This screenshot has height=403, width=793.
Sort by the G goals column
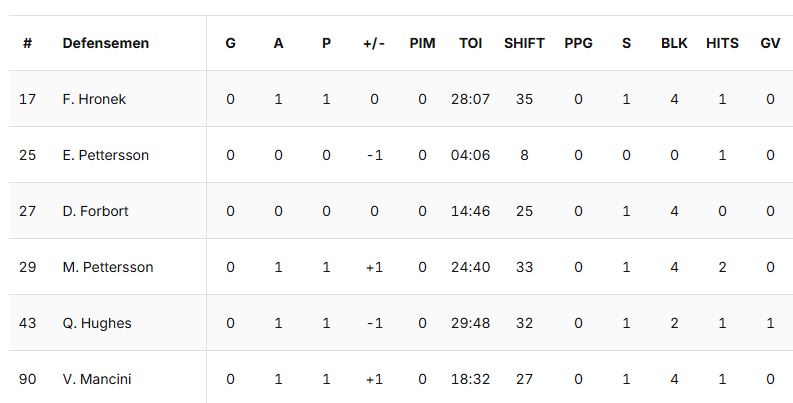(231, 43)
